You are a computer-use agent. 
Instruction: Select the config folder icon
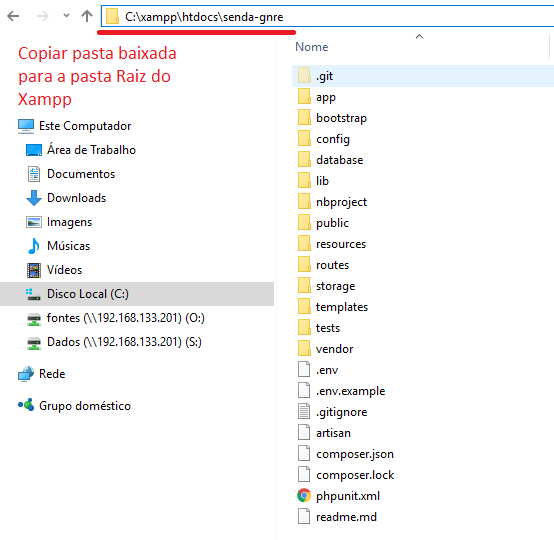(304, 139)
